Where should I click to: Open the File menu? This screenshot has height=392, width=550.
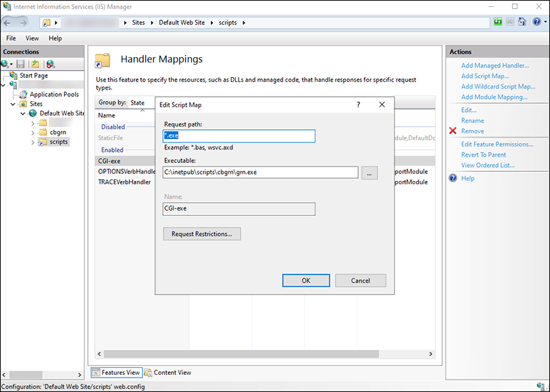coord(11,39)
